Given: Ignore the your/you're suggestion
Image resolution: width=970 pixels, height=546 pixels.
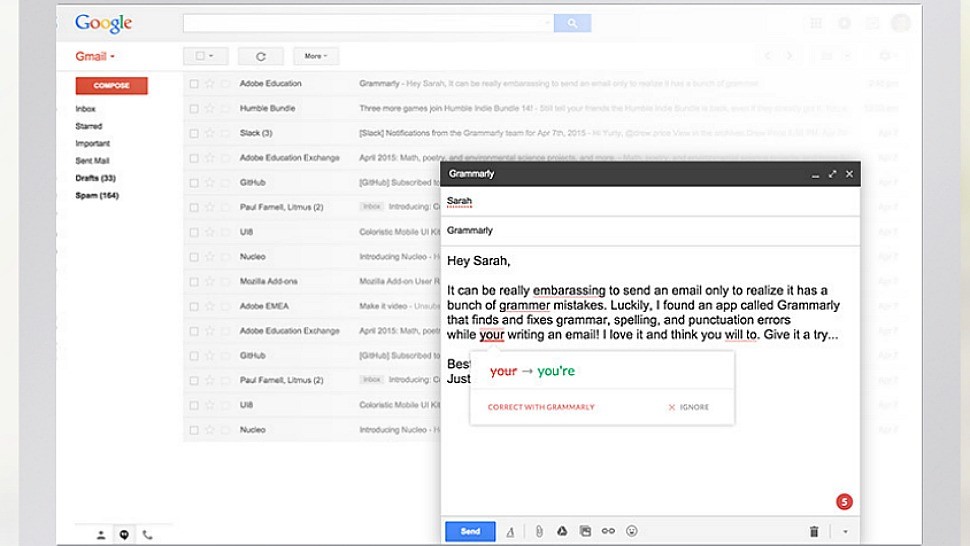Looking at the screenshot, I should [x=689, y=407].
